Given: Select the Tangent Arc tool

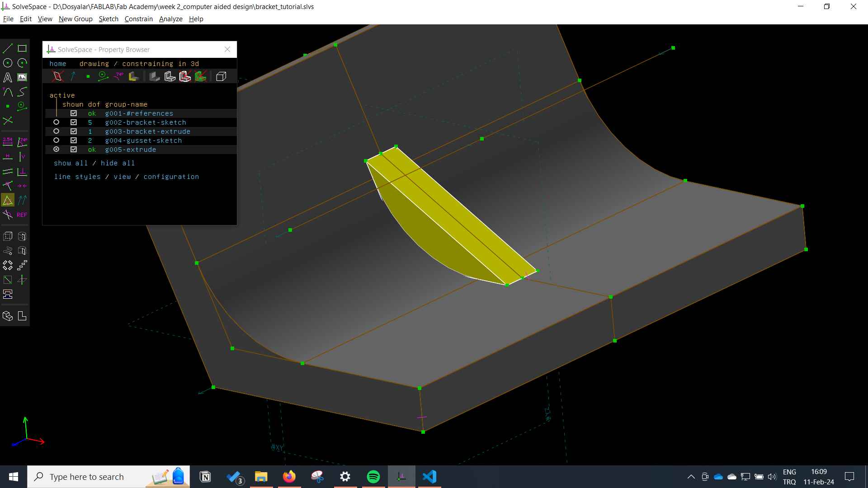Looking at the screenshot, I should tap(8, 92).
